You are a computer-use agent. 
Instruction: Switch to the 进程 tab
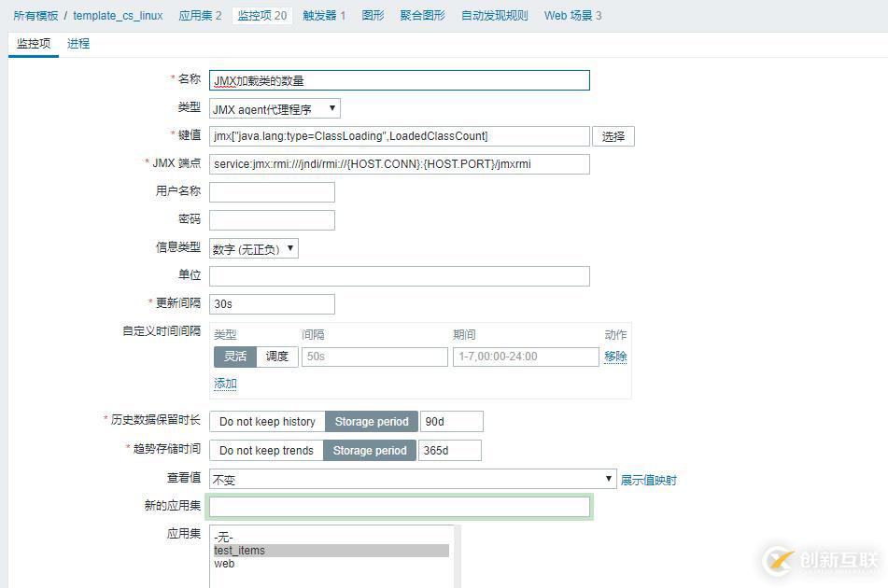[x=78, y=43]
